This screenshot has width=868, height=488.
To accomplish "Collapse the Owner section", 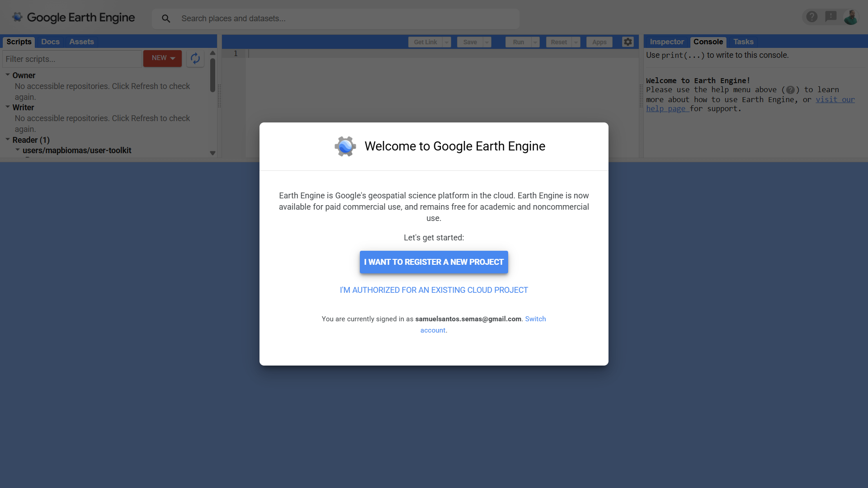I will point(7,75).
